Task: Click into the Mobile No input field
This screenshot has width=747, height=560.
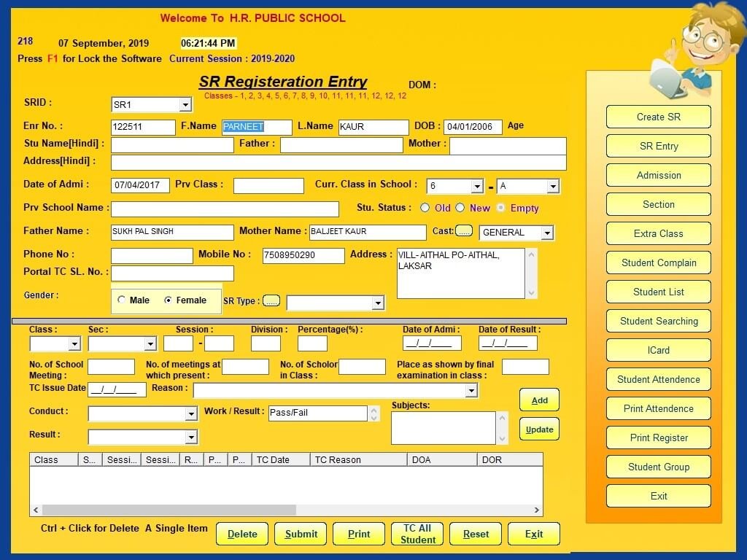Action: (303, 255)
